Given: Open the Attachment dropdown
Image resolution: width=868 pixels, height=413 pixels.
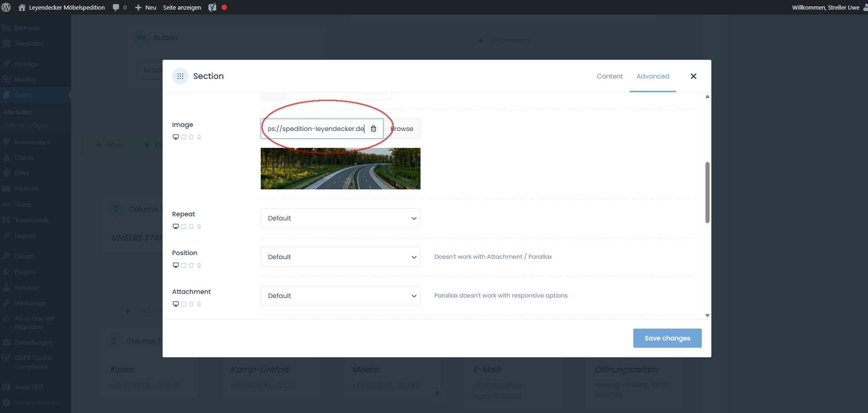Looking at the screenshot, I should pyautogui.click(x=340, y=296).
